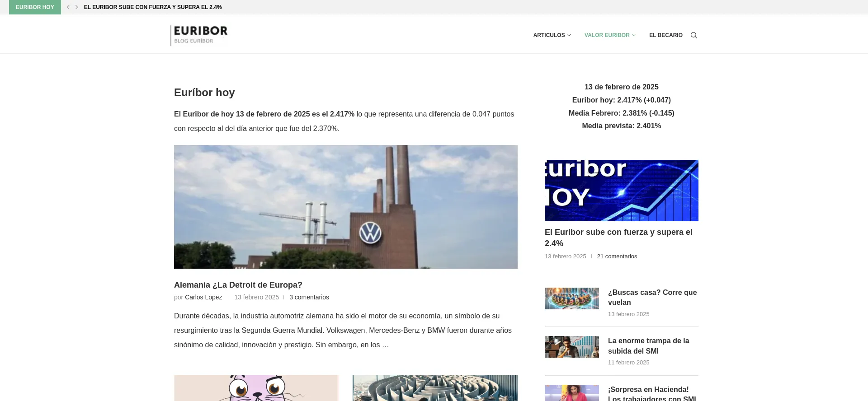Screen dimensions: 868x401
Task: Go to EL BECARIO page
Action: pyautogui.click(x=665, y=35)
